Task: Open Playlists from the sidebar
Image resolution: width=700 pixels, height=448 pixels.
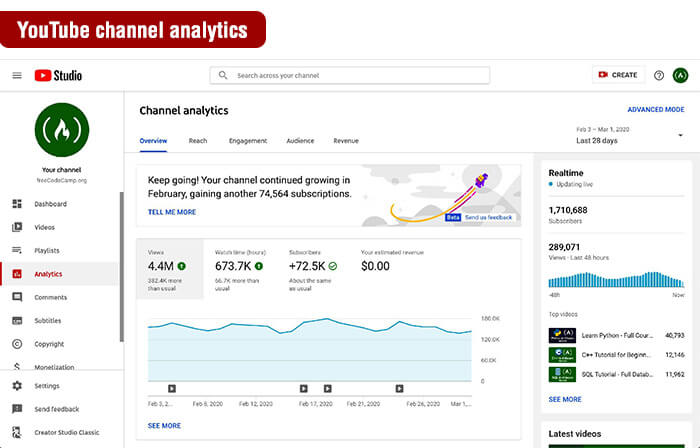Action: 60,250
